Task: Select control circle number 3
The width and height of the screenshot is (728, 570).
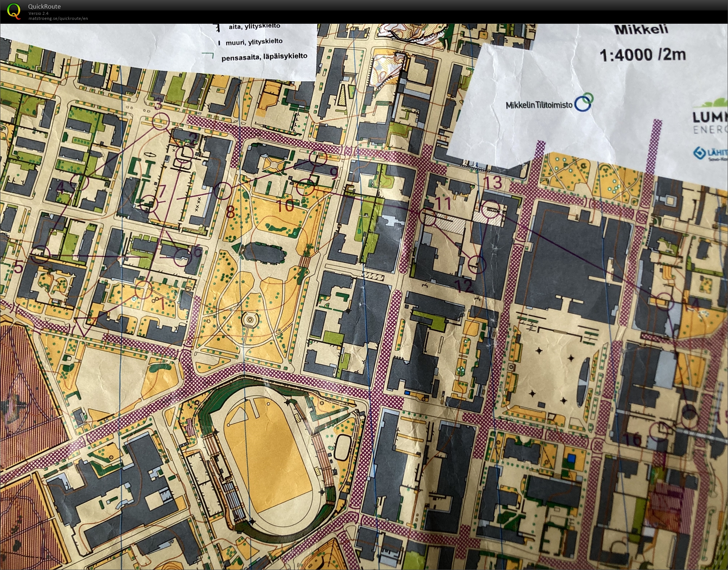Action: [161, 121]
